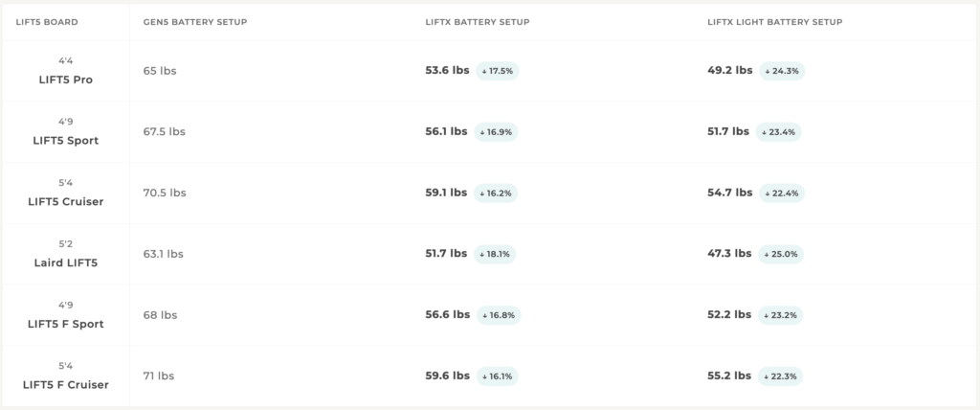Select the LIFT5 F Cruiser row label
Screen dimensions: 980x410
66,385
